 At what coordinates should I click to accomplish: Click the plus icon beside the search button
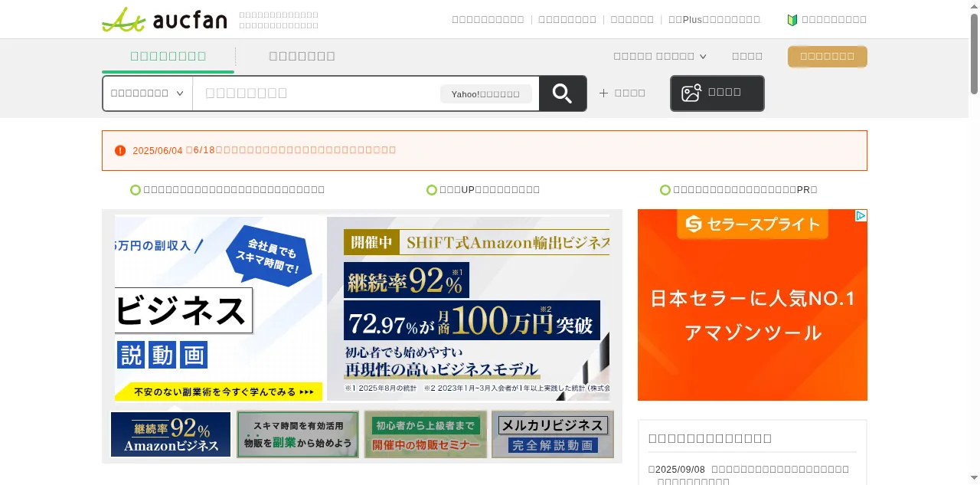click(603, 93)
